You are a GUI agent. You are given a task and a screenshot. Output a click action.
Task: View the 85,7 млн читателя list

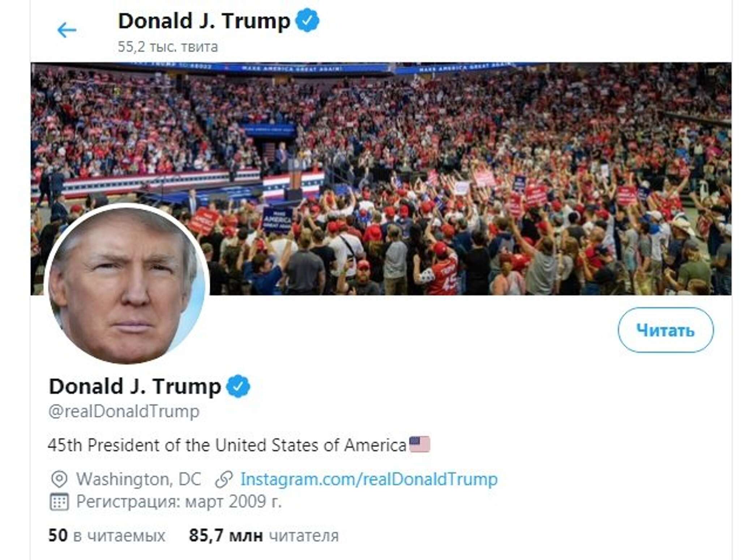[x=264, y=535]
